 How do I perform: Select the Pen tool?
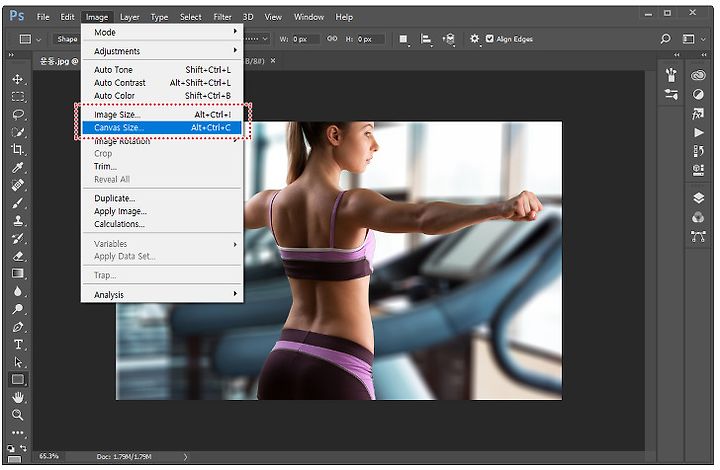coord(17,327)
